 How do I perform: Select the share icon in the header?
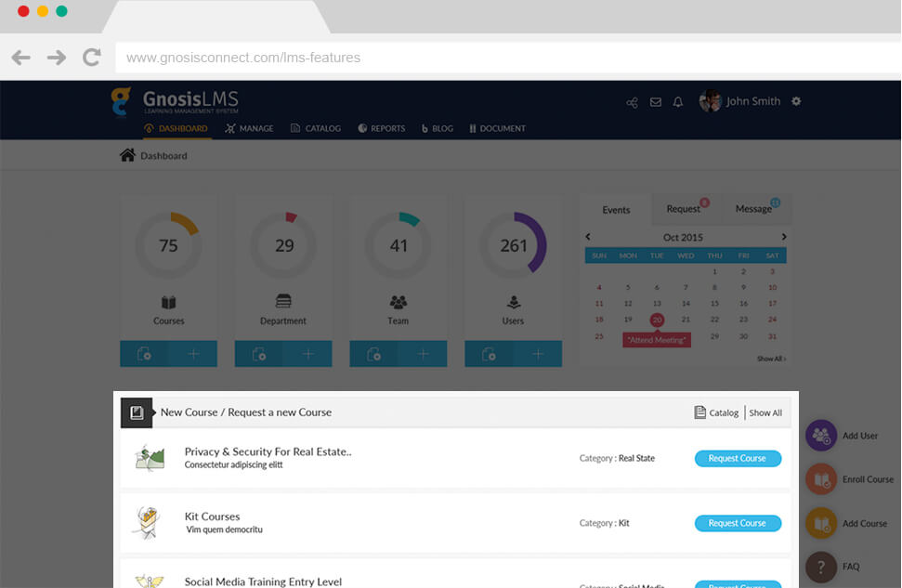click(632, 102)
